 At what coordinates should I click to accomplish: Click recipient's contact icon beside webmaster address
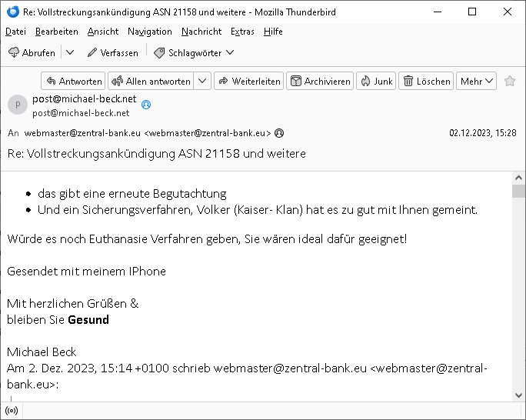pyautogui.click(x=279, y=133)
